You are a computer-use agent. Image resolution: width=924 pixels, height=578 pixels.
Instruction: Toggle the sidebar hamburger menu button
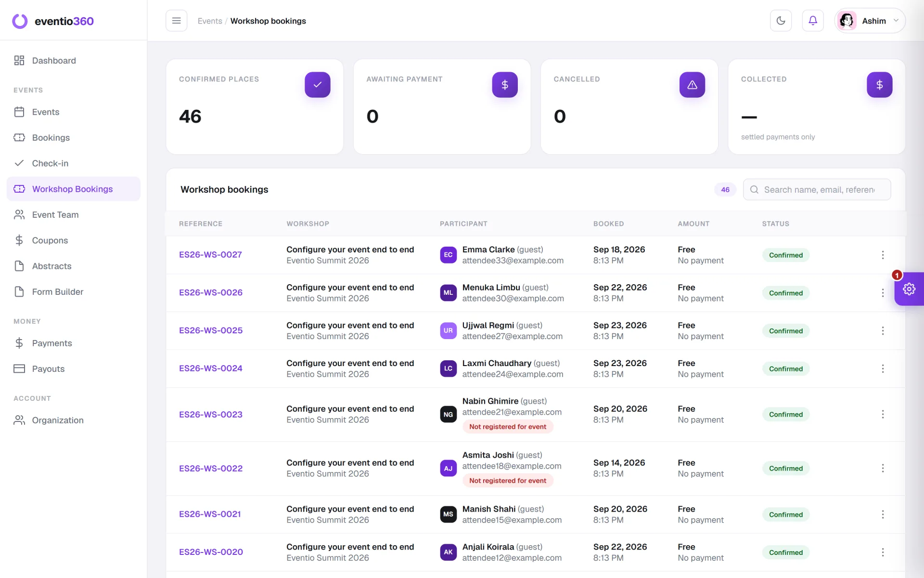point(176,21)
